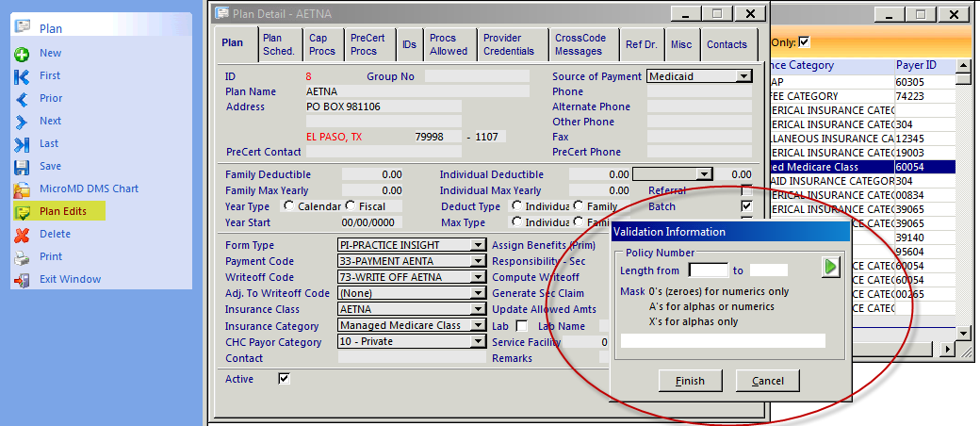Open the Source of Payment dropdown
The width and height of the screenshot is (980, 426).
(x=743, y=76)
